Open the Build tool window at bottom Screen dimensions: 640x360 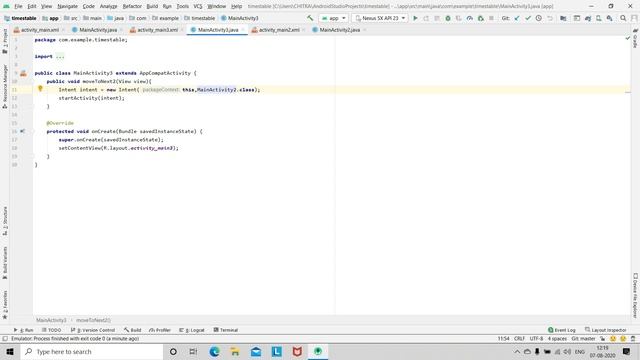point(132,330)
